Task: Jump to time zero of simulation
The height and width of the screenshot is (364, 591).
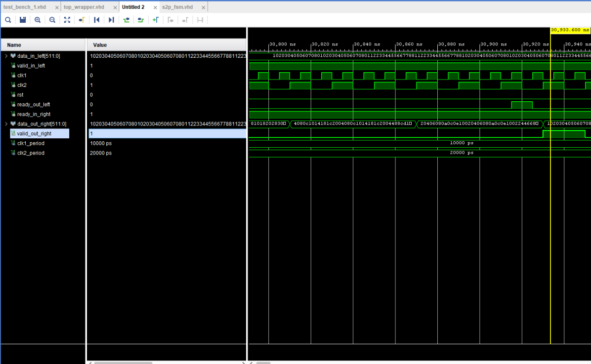Action: pos(96,20)
